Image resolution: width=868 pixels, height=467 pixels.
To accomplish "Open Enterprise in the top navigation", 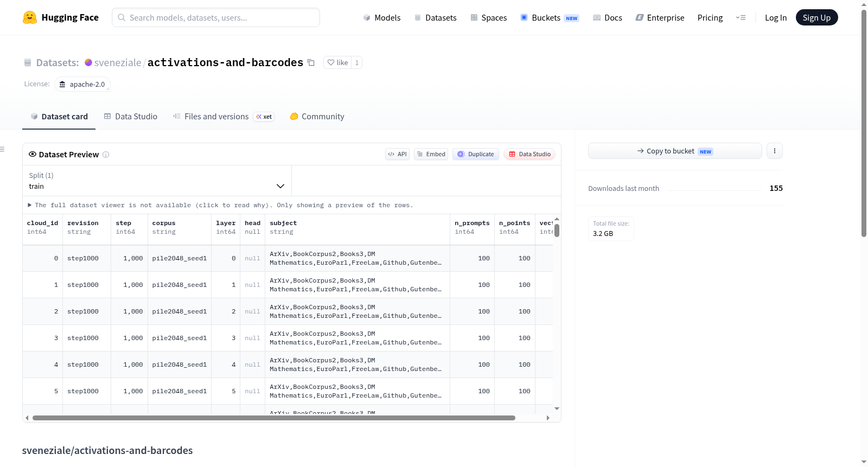I will (x=660, y=18).
